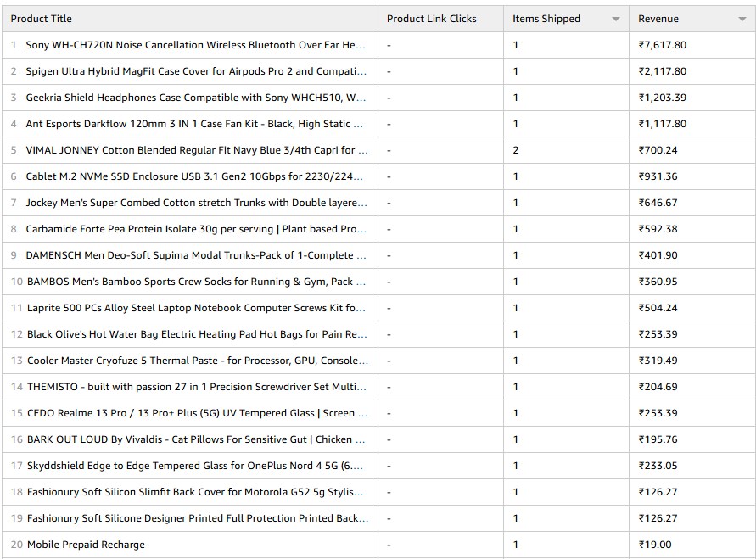Open Sony WH-CH720N headphones product link
This screenshot has height=559, width=756.
195,45
